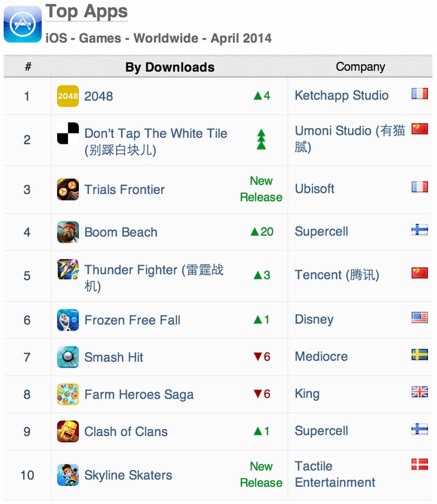Click the Top Apps heading link

(x=87, y=12)
